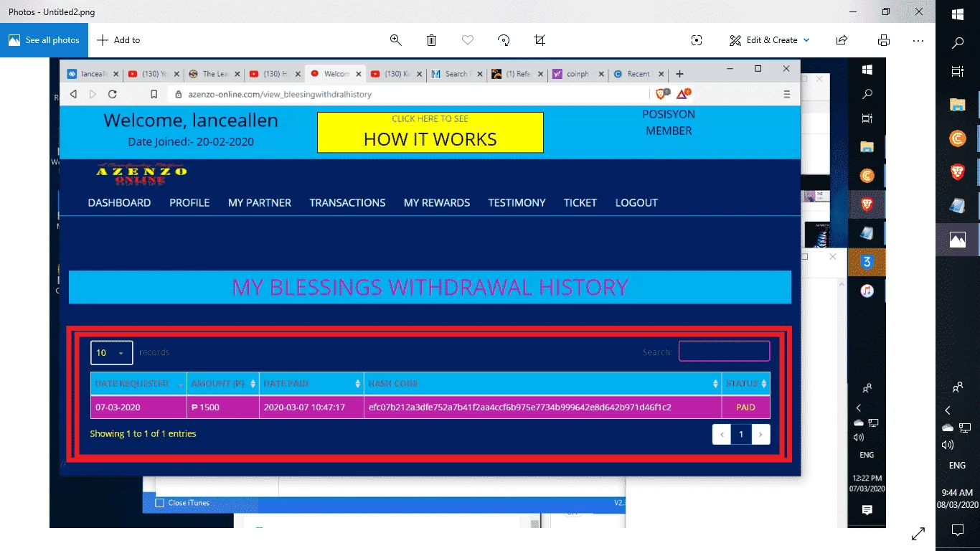
Task: Print the photo via the printer icon
Action: (x=884, y=40)
